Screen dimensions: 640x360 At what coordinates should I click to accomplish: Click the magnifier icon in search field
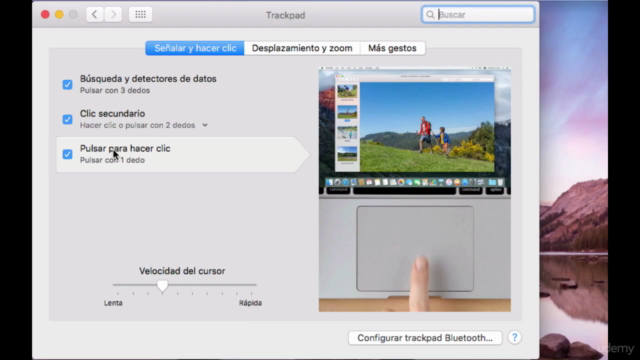430,15
